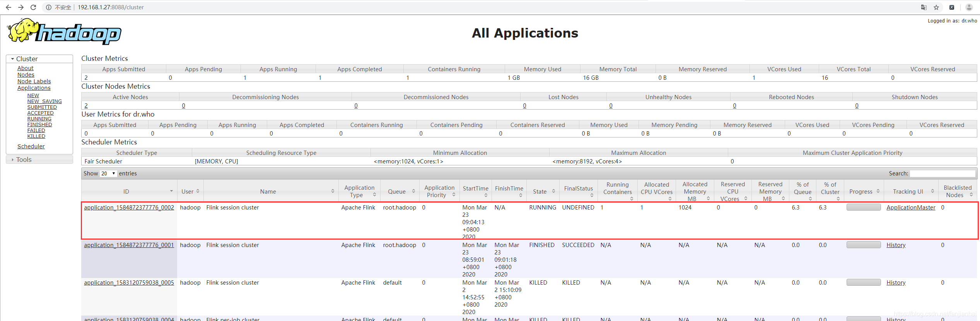
Task: Sort table by % of Queue column
Action: click(x=802, y=191)
